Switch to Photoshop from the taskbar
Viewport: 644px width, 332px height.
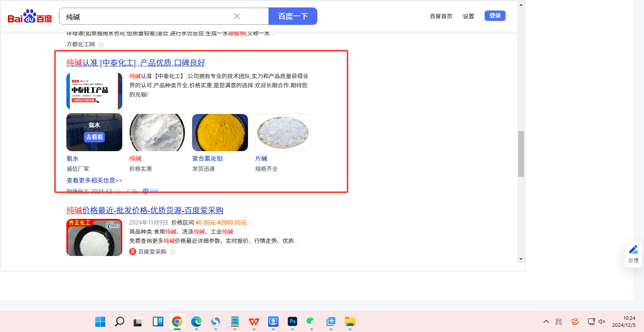click(293, 322)
